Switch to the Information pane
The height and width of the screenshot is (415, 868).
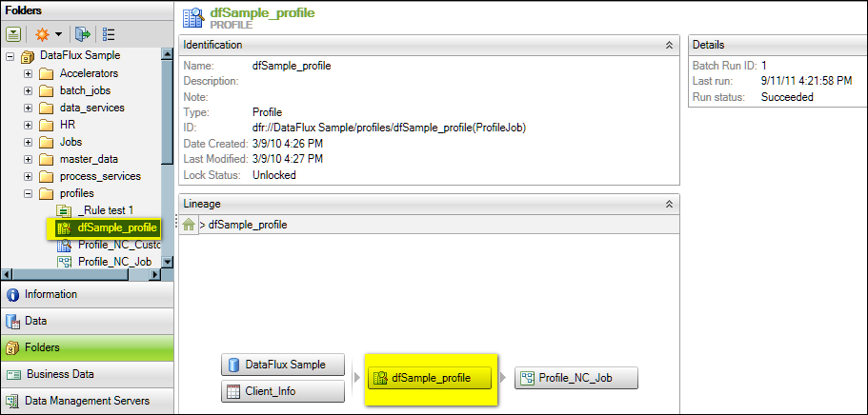click(87, 295)
